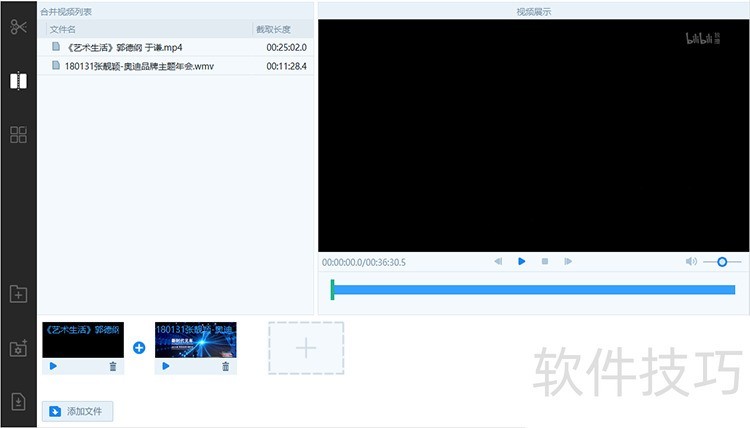Click the blue plus between clips
The height and width of the screenshot is (428, 750).
[x=139, y=348]
